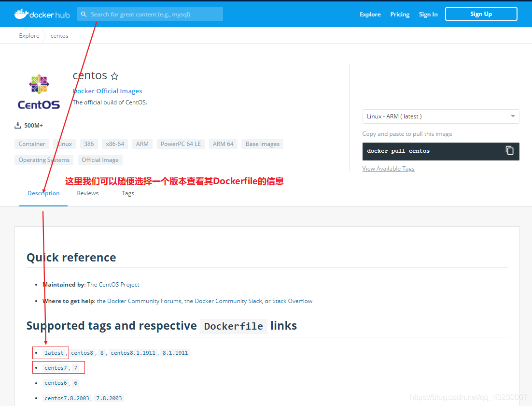Click Explore breadcrumb
This screenshot has width=532, height=406.
(29, 36)
